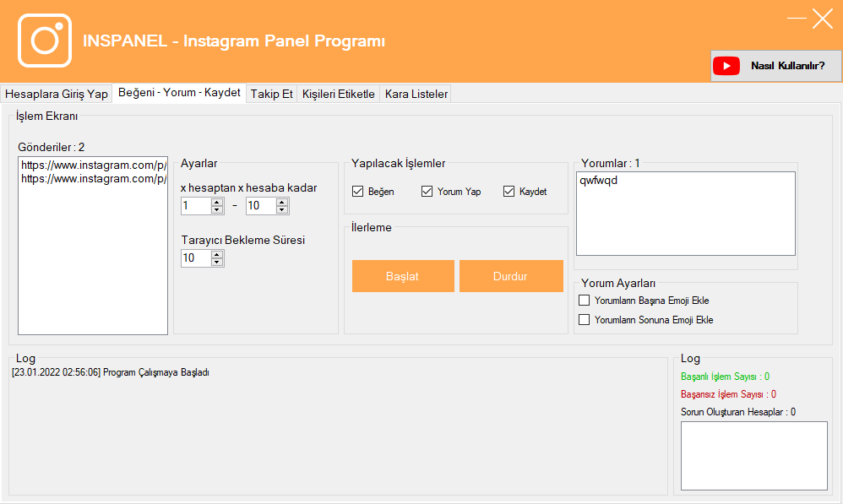Increase the starting account number
Viewport: 843px width, 504px height.
click(217, 202)
